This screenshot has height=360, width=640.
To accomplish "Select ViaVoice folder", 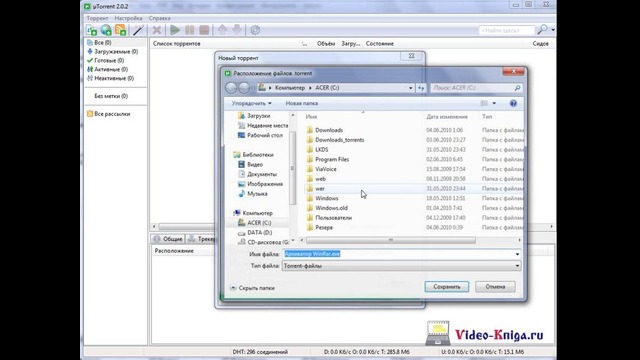I will (326, 169).
